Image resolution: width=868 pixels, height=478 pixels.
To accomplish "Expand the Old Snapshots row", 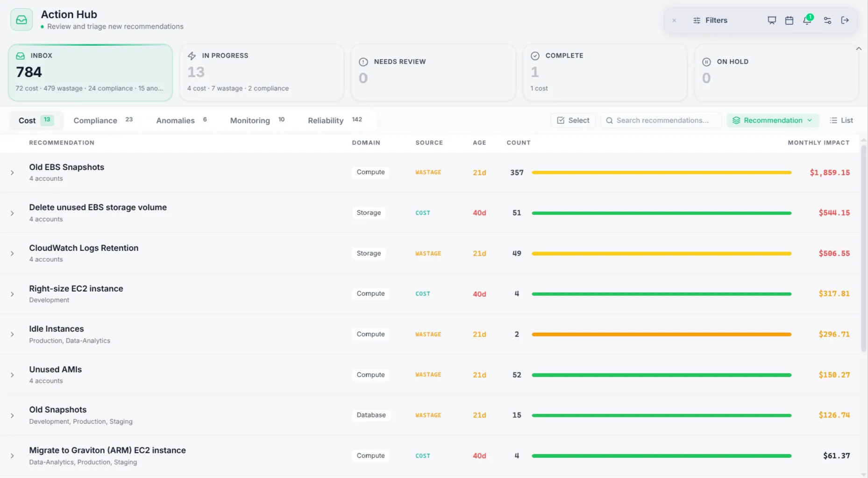I will (x=12, y=416).
